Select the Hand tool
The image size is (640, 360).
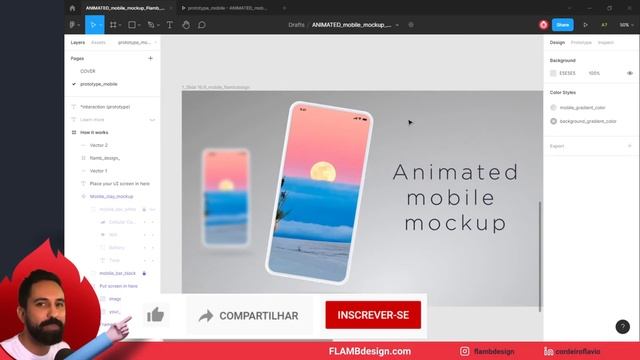pos(186,25)
